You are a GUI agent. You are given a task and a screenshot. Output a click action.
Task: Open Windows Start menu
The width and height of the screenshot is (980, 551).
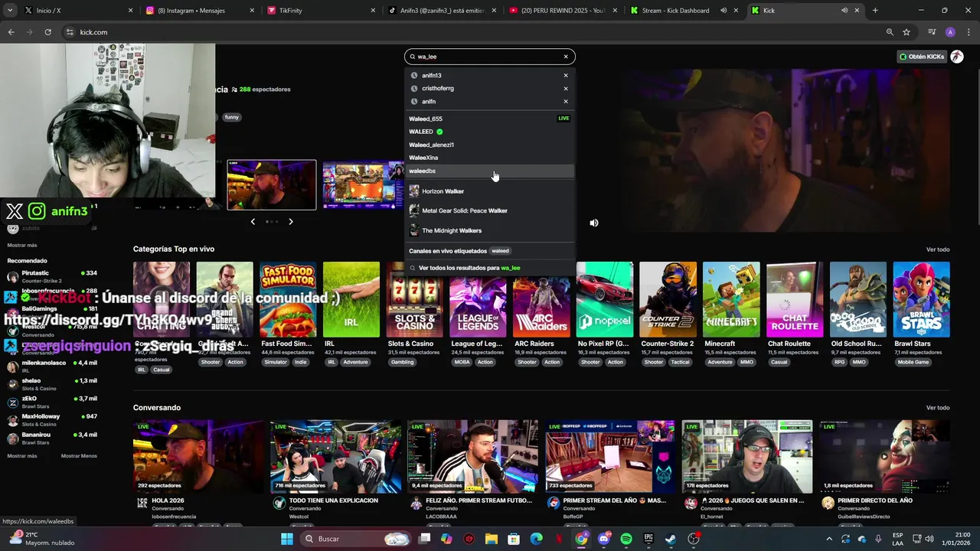pyautogui.click(x=287, y=539)
